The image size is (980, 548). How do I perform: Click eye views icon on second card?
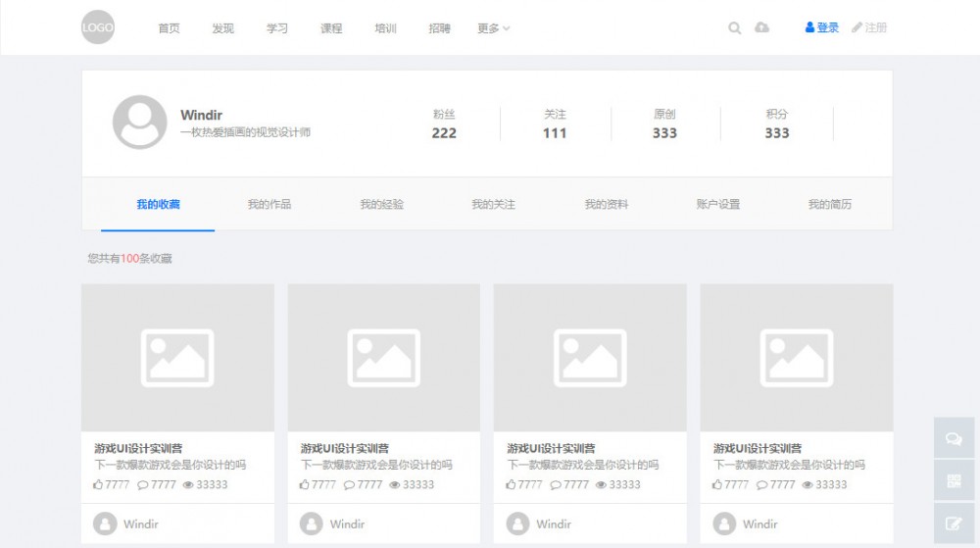click(394, 485)
